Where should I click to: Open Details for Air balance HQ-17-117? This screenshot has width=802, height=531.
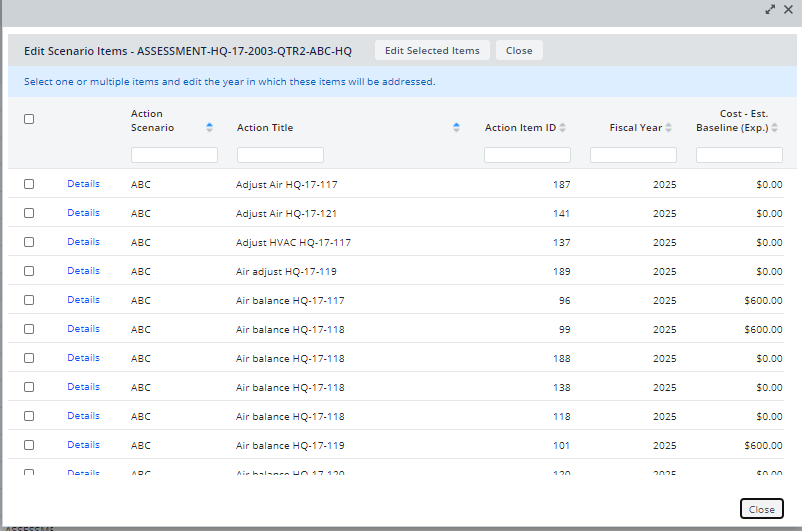[83, 300]
